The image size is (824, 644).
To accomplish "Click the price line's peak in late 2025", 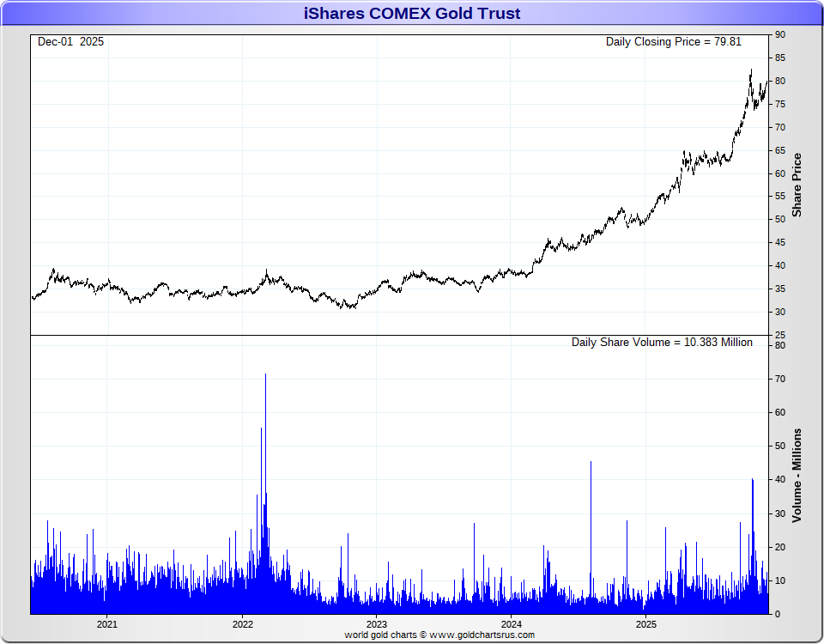I will click(751, 70).
